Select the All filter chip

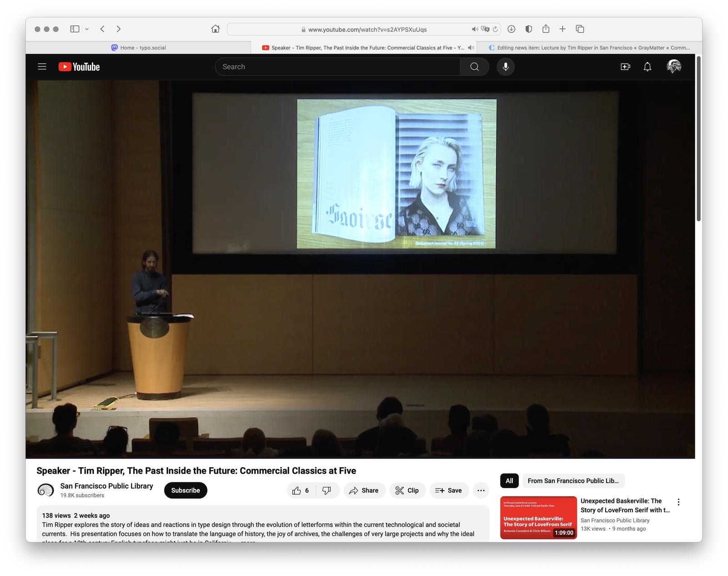[x=509, y=481]
